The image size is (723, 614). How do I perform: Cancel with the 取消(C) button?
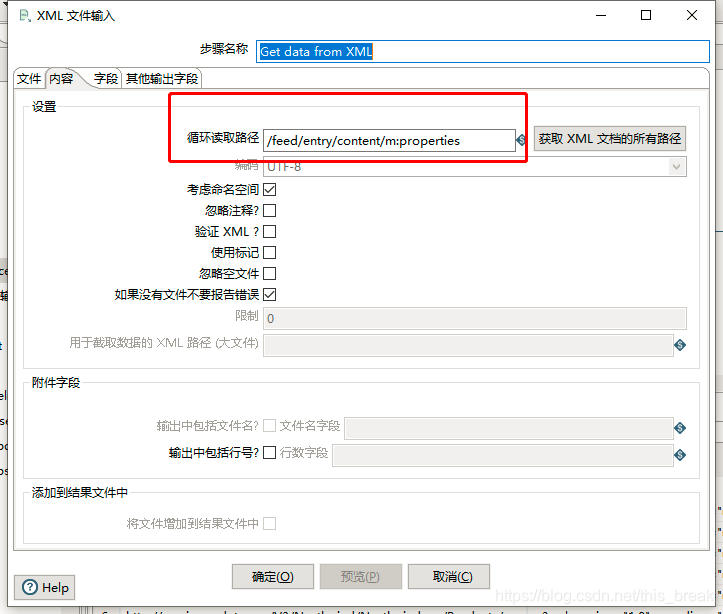449,577
